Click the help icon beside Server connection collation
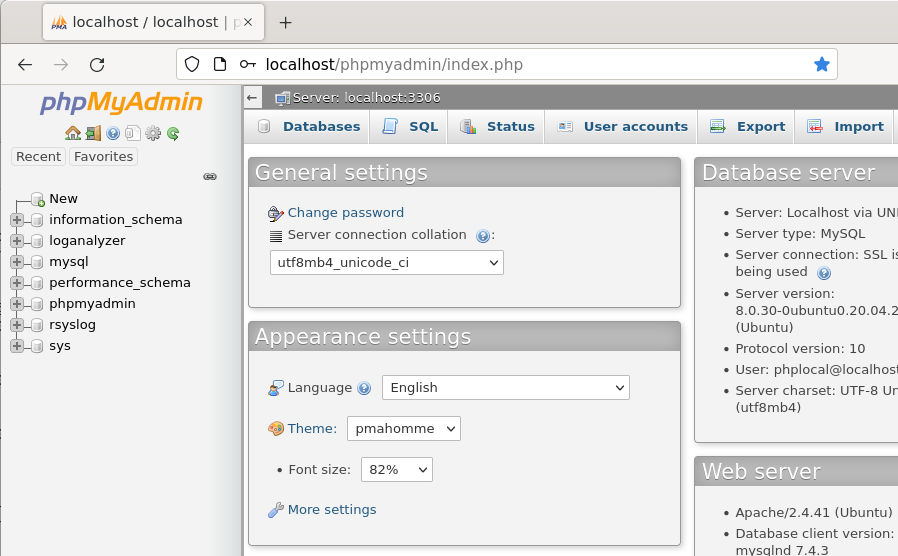Screen dimensions: 898x556 point(483,236)
